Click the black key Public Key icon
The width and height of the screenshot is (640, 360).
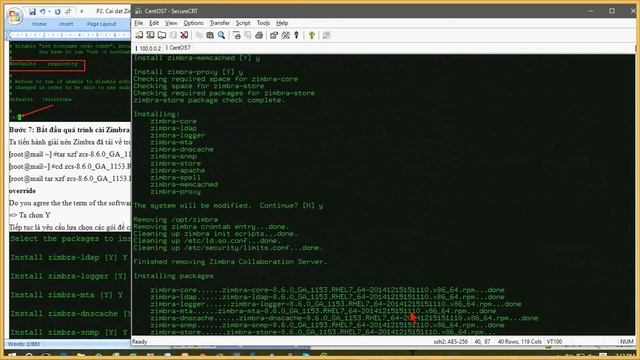pos(296,35)
